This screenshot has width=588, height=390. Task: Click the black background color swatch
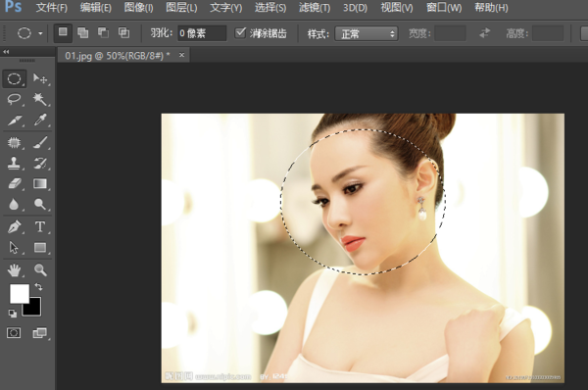(35, 309)
